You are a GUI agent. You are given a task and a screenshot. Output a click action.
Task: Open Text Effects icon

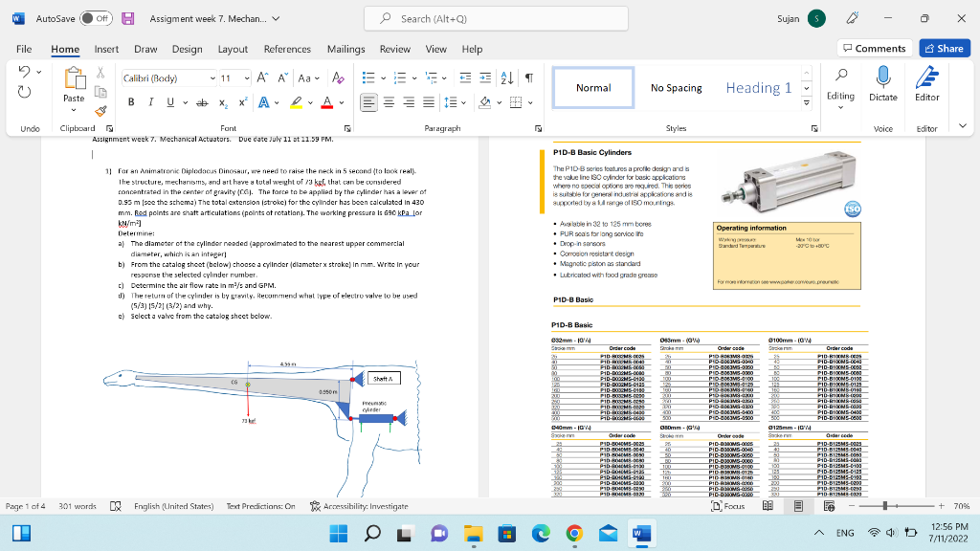point(264,102)
